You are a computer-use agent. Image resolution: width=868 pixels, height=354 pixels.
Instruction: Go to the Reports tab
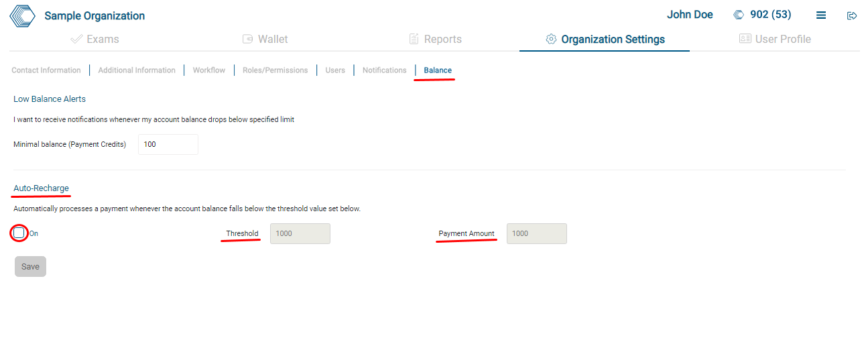[x=435, y=39]
